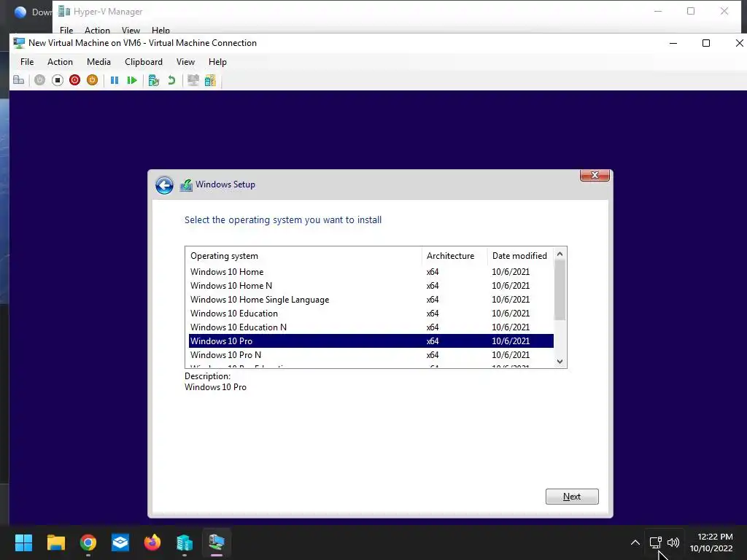
Task: Click the Architecture column header
Action: 454,256
